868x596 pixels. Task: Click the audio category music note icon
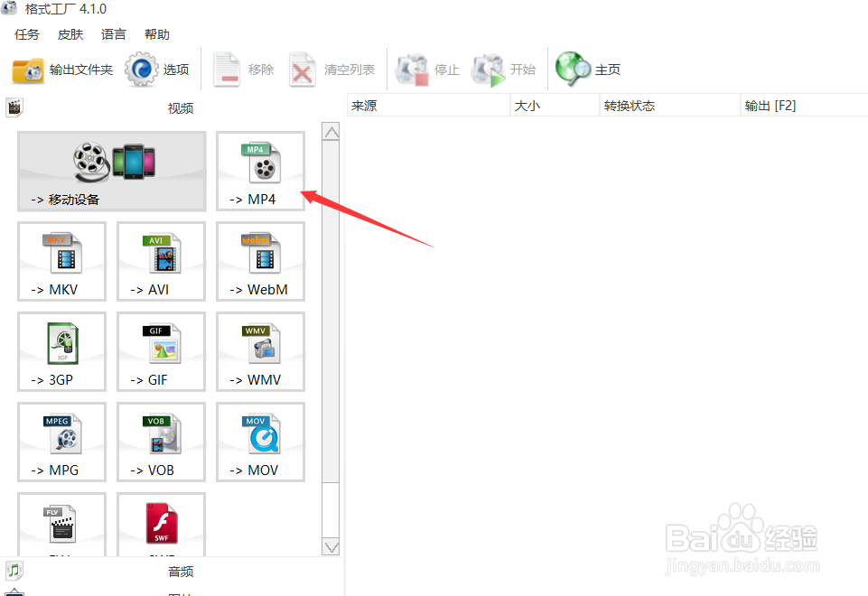[x=14, y=571]
